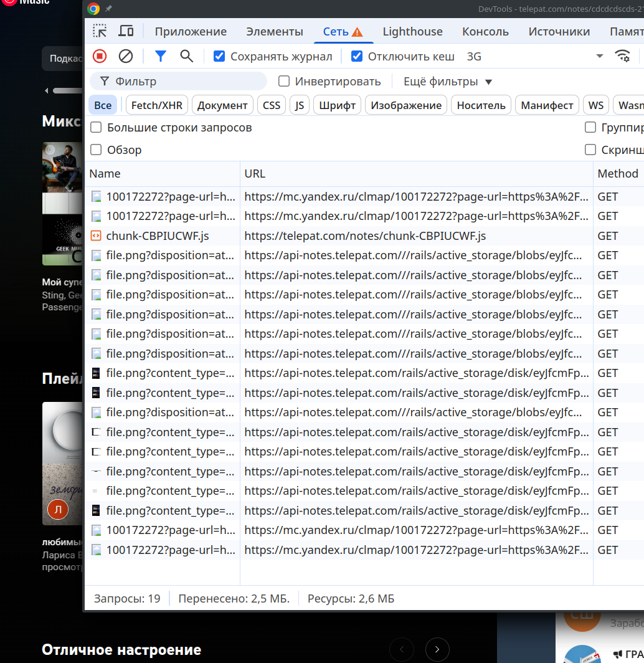
Task: Enable Большие строки запросов option
Action: pyautogui.click(x=96, y=127)
